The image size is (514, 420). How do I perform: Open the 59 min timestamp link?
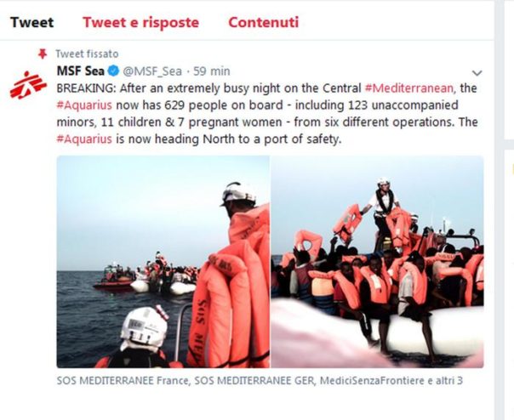click(212, 71)
